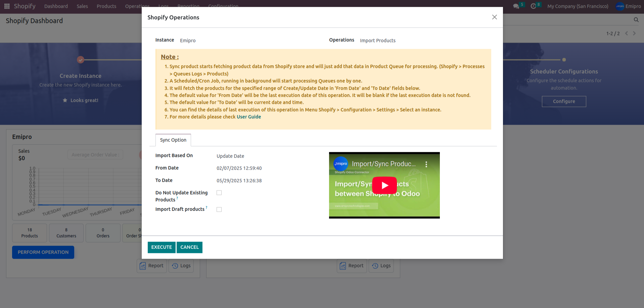The width and height of the screenshot is (644, 308).
Task: Open the activities clock icon
Action: (x=533, y=6)
